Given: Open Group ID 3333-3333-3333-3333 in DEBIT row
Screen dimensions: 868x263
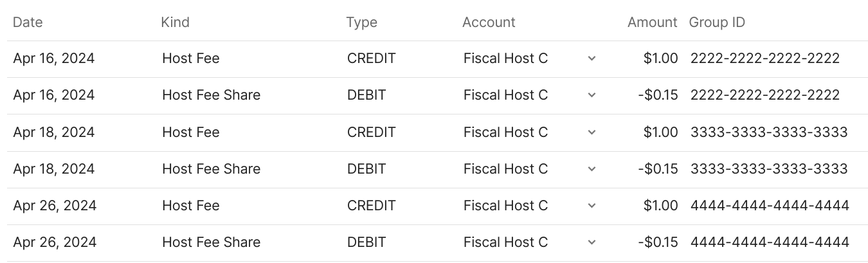Looking at the screenshot, I should point(768,169).
